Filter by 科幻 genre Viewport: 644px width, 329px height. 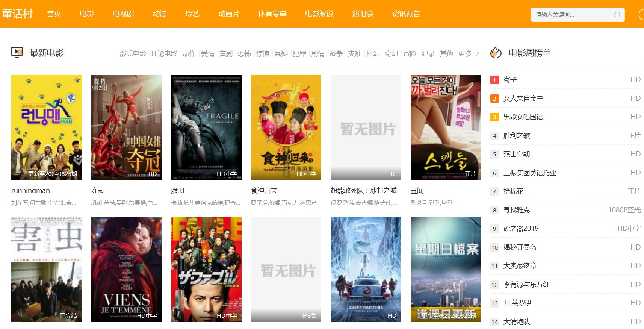373,53
